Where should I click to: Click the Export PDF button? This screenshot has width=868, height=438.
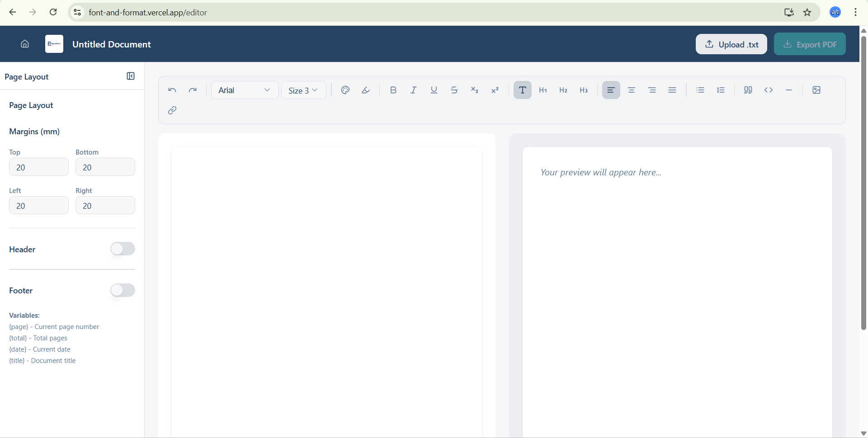(810, 44)
